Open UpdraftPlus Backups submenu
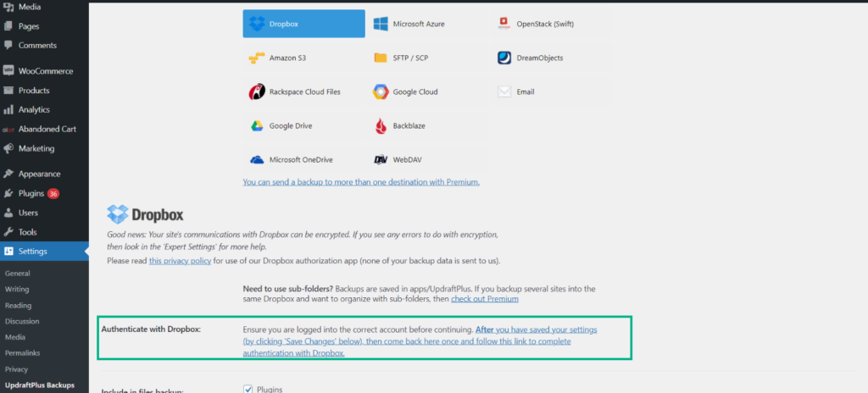The height and width of the screenshot is (393, 868). pos(39,385)
